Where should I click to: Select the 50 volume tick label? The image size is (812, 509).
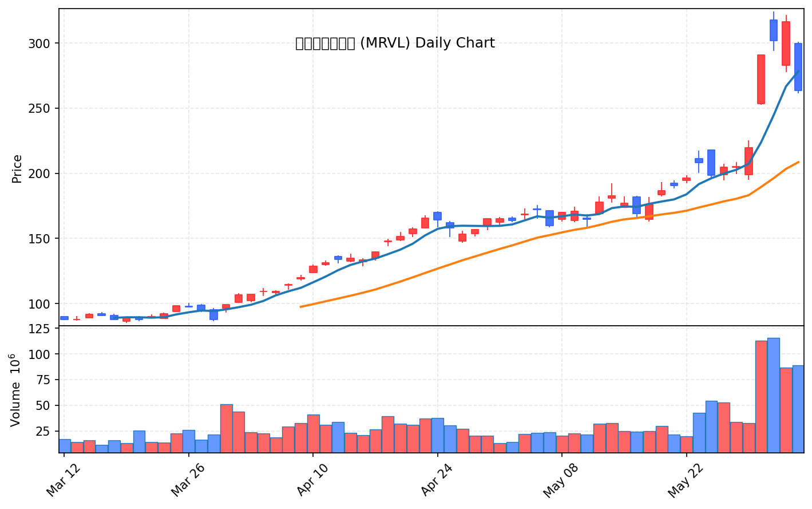tap(43, 405)
